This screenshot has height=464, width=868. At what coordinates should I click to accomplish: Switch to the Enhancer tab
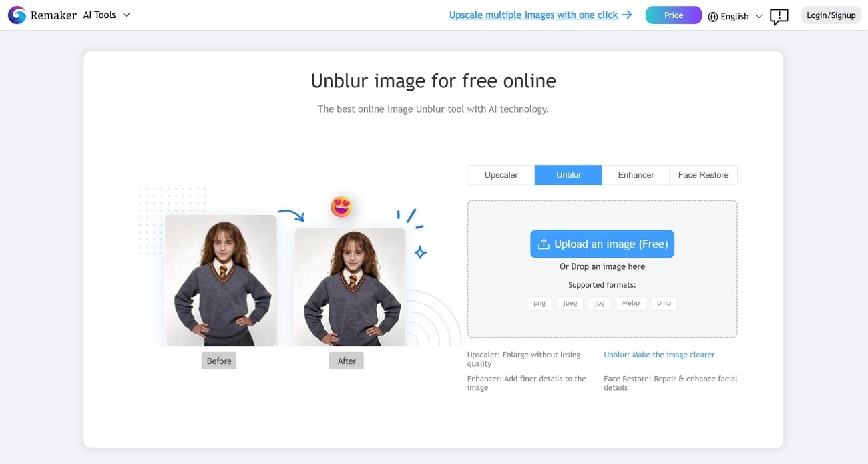click(636, 175)
